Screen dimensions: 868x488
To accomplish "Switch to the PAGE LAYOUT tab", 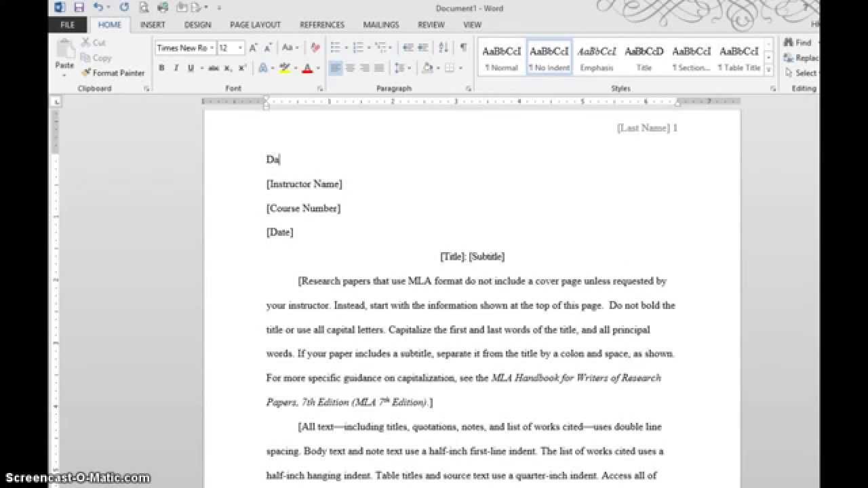I will pyautogui.click(x=255, y=24).
